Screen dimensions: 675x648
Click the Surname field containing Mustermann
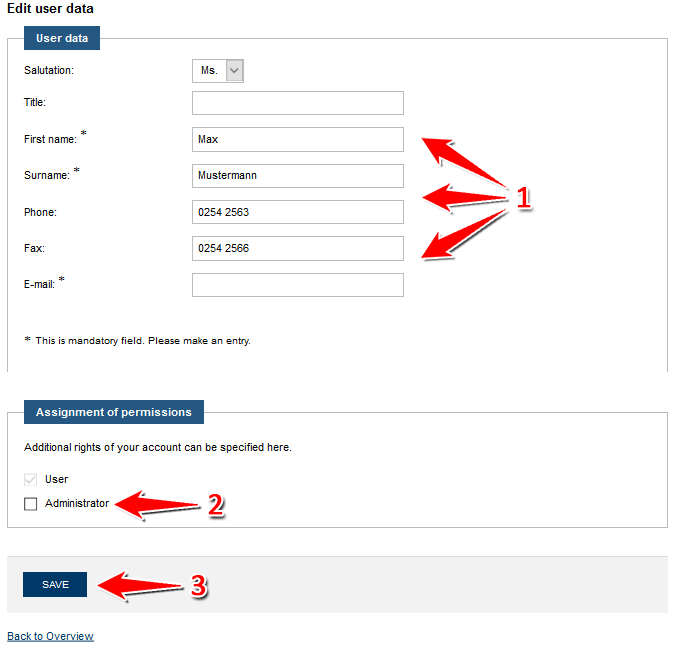297,176
